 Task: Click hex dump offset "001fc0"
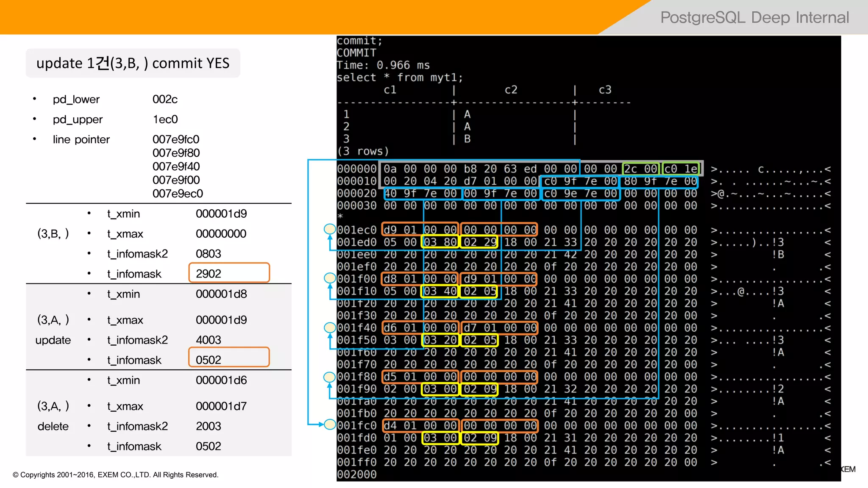(x=357, y=426)
